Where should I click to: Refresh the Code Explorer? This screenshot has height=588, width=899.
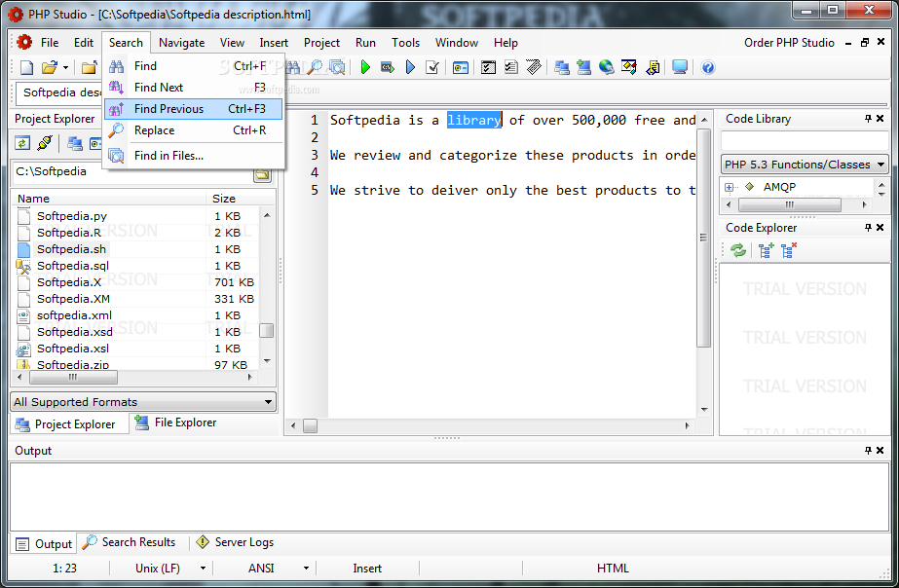(738, 250)
